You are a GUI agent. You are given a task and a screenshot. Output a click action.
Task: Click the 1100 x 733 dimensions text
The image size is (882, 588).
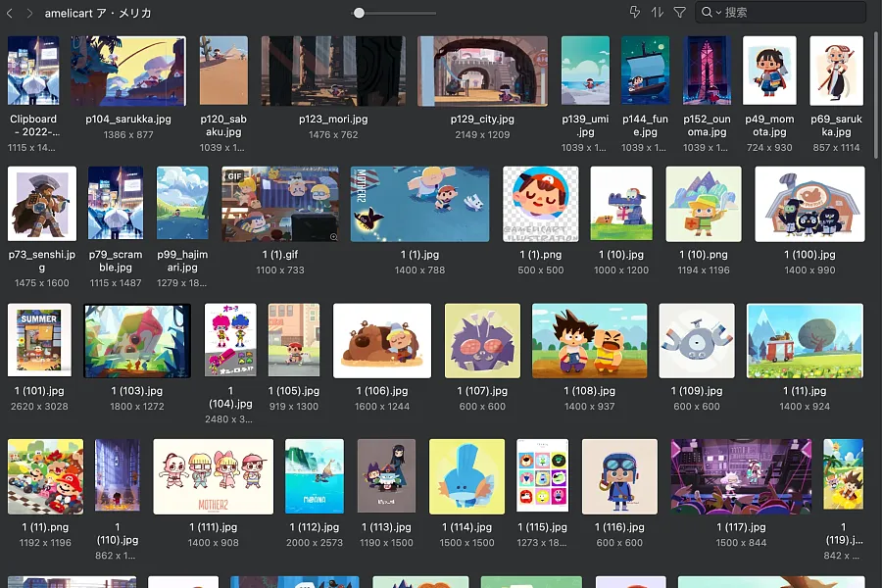tap(280, 270)
